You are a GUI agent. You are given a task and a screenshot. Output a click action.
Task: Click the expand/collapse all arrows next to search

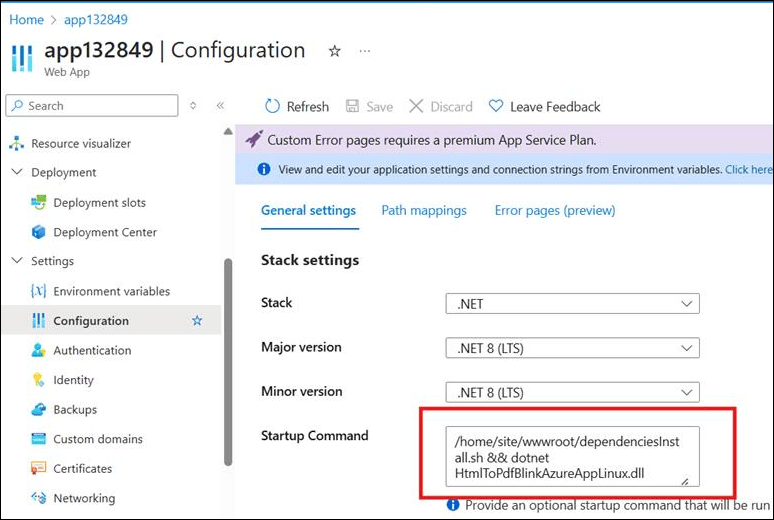coord(193,106)
